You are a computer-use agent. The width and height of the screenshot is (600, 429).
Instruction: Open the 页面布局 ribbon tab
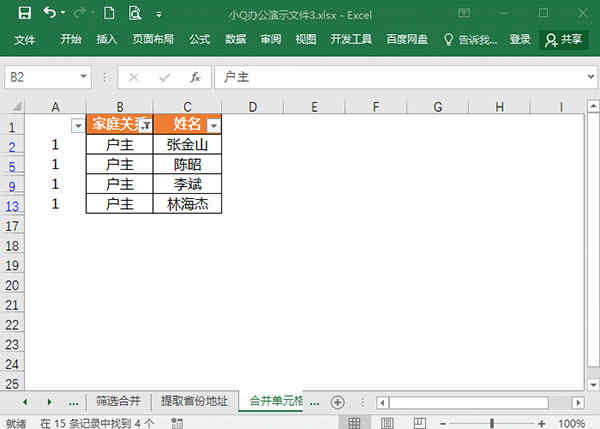153,39
